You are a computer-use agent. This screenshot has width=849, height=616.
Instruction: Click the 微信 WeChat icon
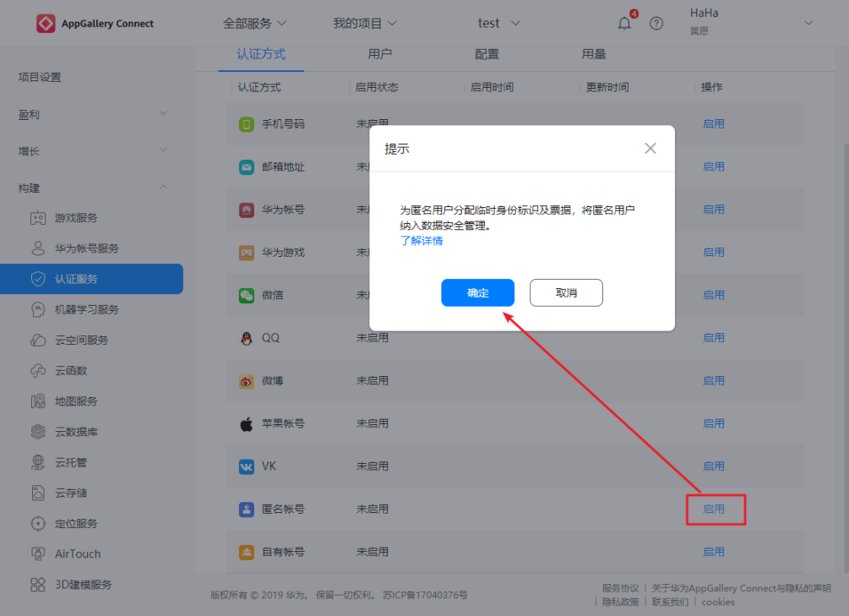point(247,295)
